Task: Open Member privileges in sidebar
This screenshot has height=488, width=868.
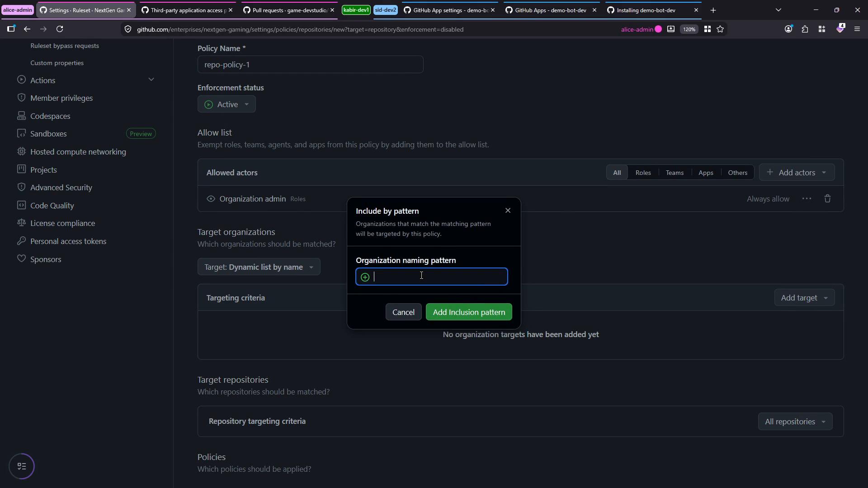Action: pyautogui.click(x=61, y=98)
